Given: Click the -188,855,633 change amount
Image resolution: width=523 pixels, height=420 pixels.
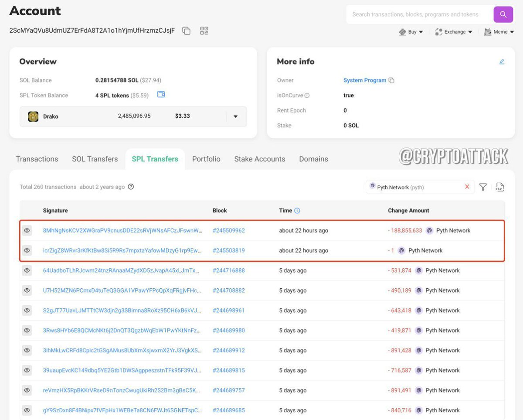Looking at the screenshot, I should point(405,231).
